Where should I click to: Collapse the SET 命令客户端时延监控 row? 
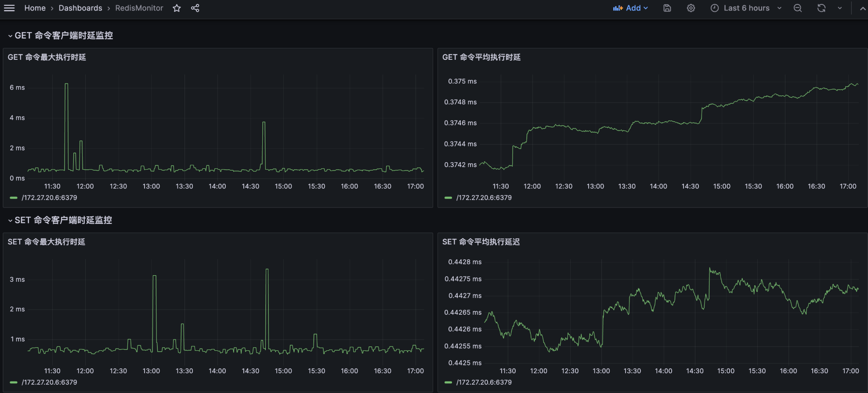point(10,220)
